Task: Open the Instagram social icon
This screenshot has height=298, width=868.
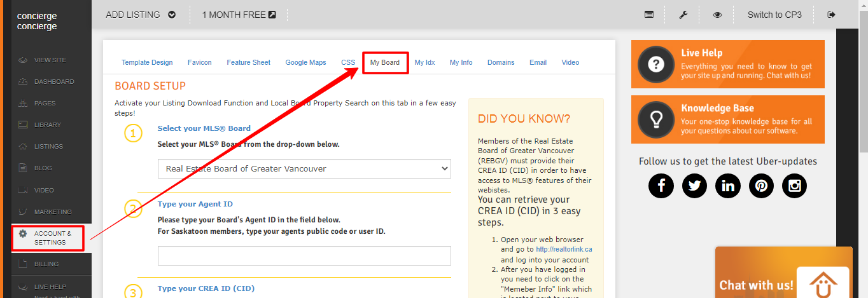Action: pyautogui.click(x=794, y=186)
